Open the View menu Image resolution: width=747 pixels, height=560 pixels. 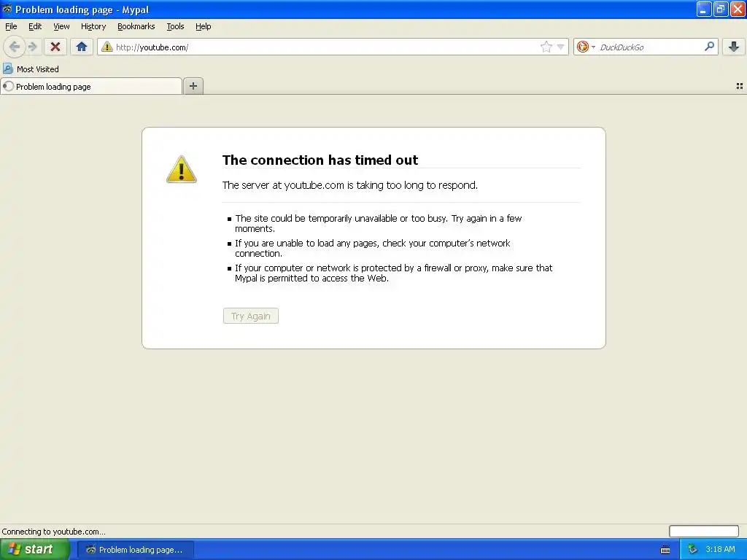click(61, 26)
